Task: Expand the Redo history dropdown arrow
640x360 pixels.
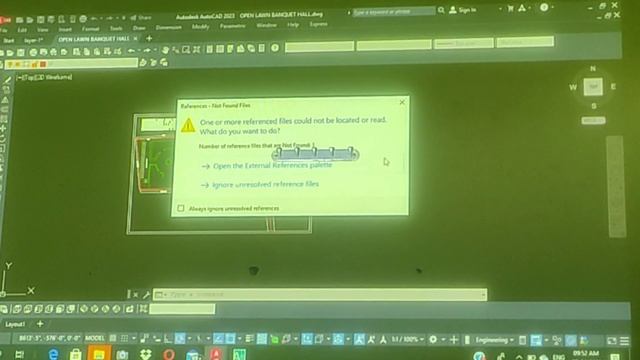Action: click(154, 50)
